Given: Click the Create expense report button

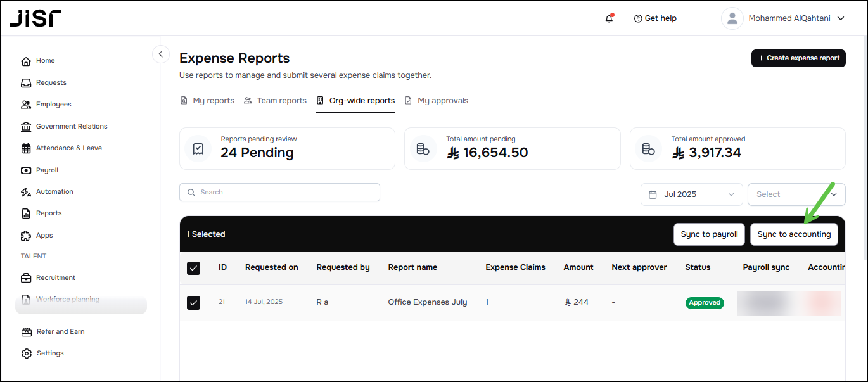Looking at the screenshot, I should pyautogui.click(x=798, y=58).
